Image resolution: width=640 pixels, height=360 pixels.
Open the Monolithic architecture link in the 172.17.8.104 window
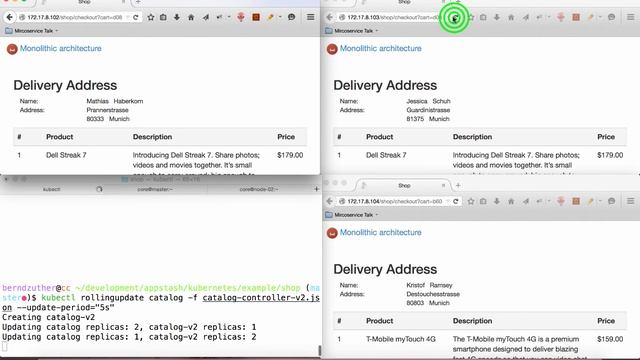click(381, 233)
